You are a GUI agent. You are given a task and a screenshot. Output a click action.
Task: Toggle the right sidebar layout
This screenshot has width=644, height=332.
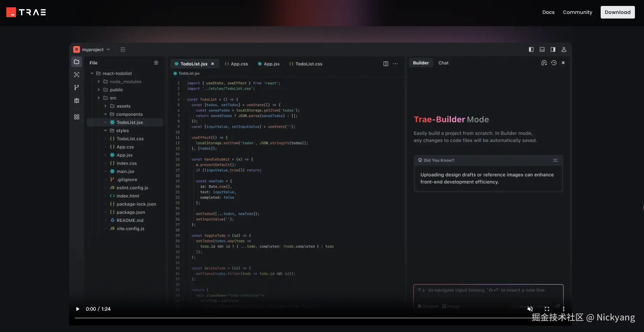pos(553,50)
